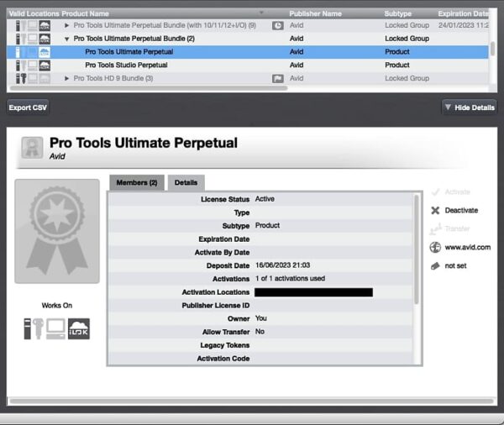This screenshot has width=504, height=425.
Task: Open the www.avid.com link
Action: (468, 247)
